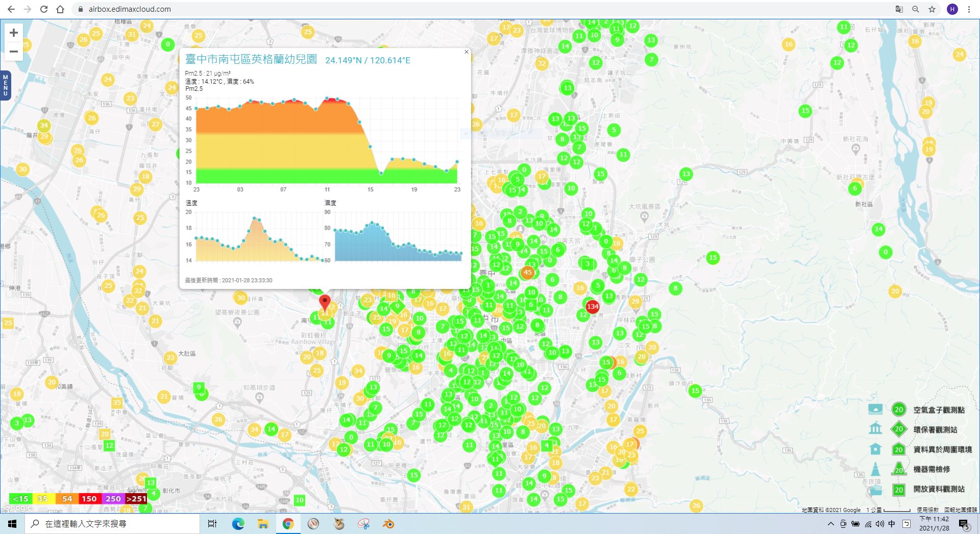Click the station title 臺中市南屯區英格蘭幼兒園
The height and width of the screenshot is (534, 980).
click(x=251, y=59)
